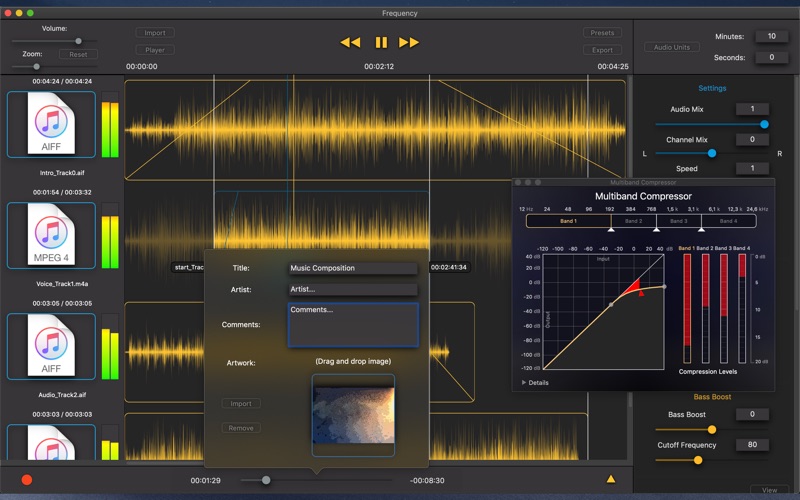Click the Settings heading
Image resolution: width=800 pixels, height=500 pixels.
click(x=712, y=88)
